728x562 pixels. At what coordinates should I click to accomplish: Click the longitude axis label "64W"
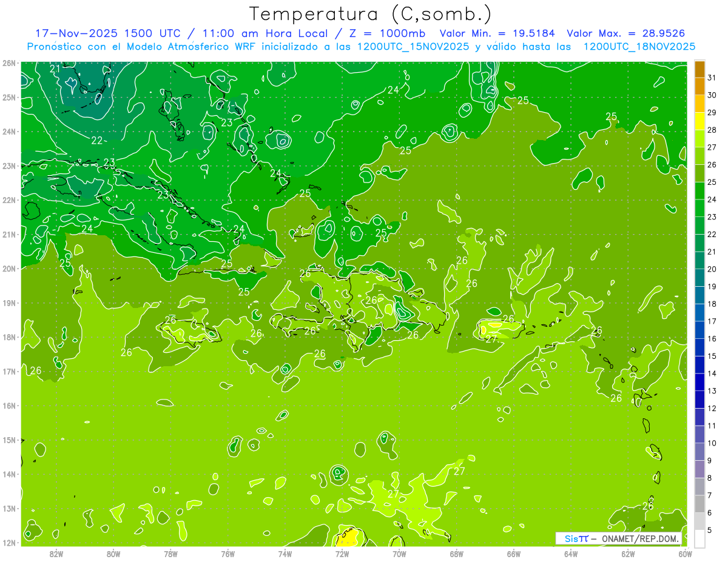[x=571, y=554]
